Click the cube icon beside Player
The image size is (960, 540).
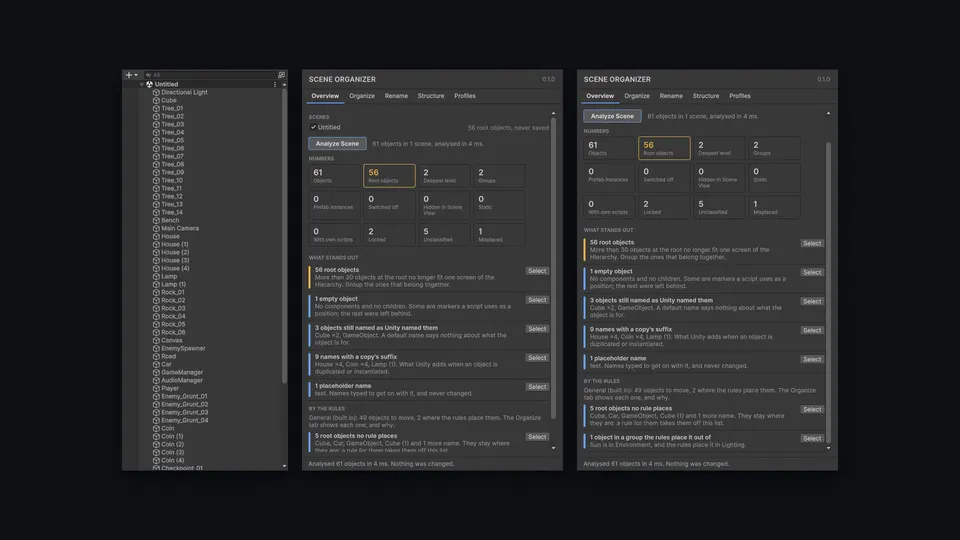point(156,388)
